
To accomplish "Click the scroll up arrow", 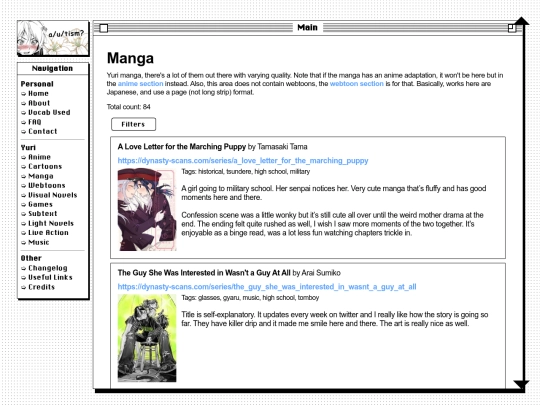I will point(522,21).
